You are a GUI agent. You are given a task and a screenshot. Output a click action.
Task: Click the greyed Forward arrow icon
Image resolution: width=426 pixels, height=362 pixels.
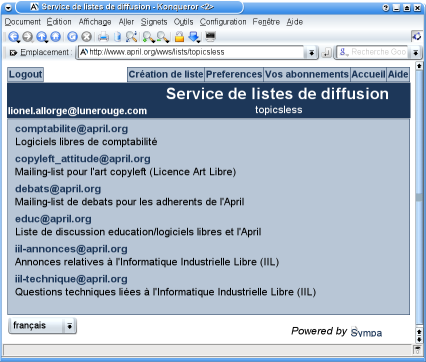pyautogui.click(x=28, y=36)
